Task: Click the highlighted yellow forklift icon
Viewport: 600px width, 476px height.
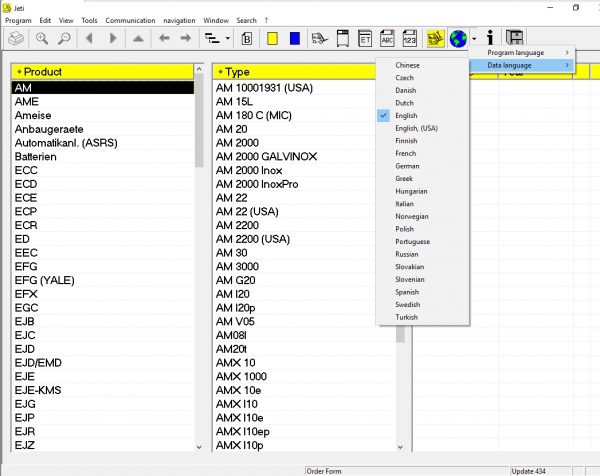Action: (x=435, y=38)
